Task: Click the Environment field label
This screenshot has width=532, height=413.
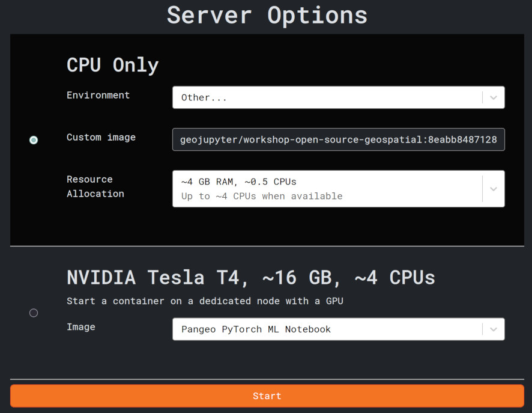Action: coord(98,95)
